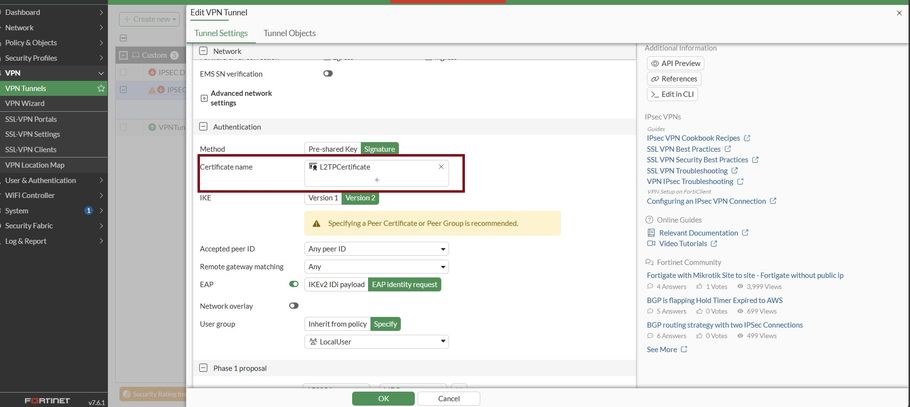Choose IKE Version 2
Screen dimensions: 910x407
pos(360,198)
